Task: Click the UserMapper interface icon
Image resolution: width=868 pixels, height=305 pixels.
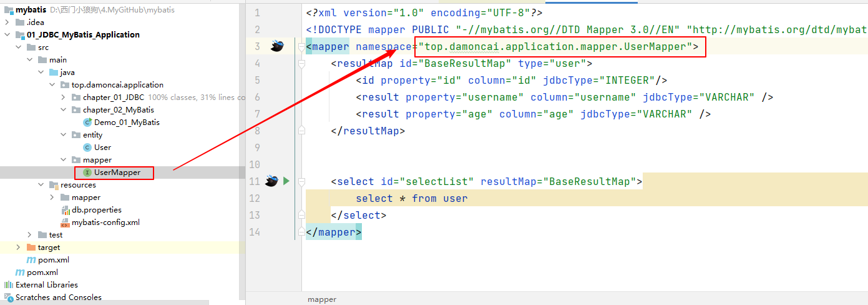Action: coord(87,172)
